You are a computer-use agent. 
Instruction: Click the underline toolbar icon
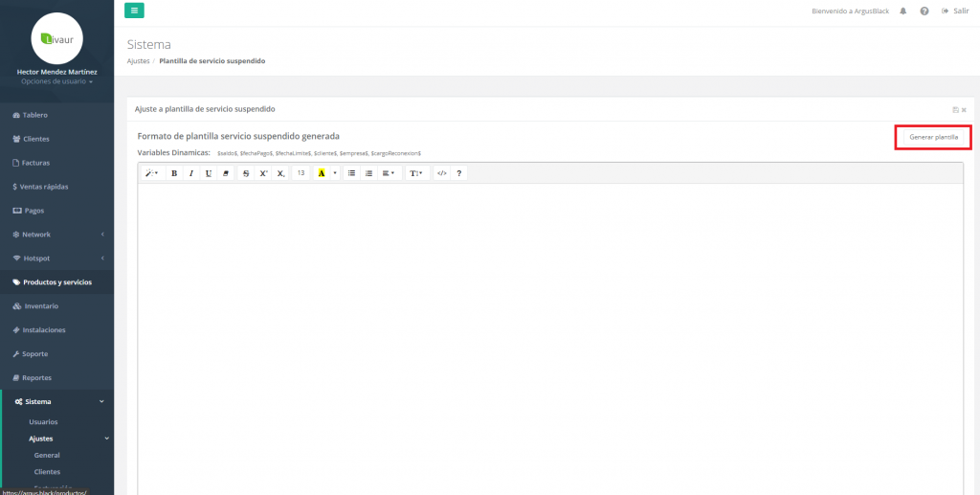tap(208, 173)
